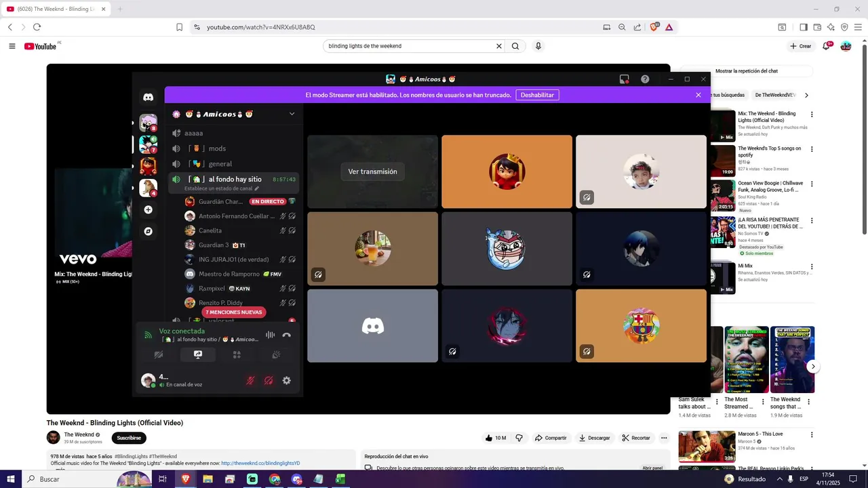
Task: Click 7 menciones nuevas pill
Action: 234,312
